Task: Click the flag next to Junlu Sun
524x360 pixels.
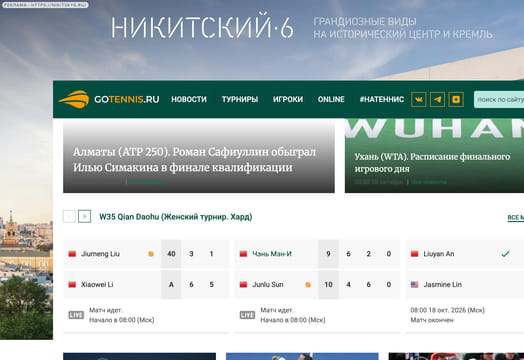Action: 243,285
